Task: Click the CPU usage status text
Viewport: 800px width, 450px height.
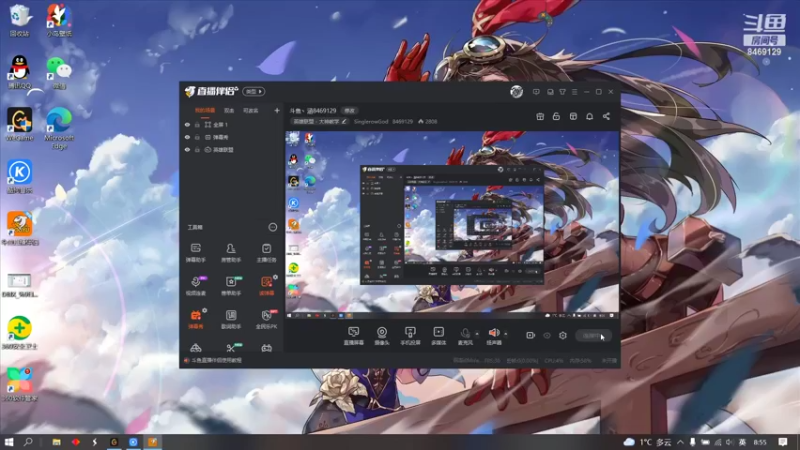Action: pos(553,361)
